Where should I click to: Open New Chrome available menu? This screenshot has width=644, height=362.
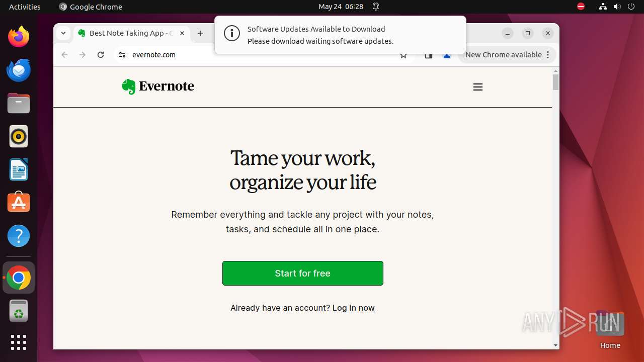coord(507,55)
